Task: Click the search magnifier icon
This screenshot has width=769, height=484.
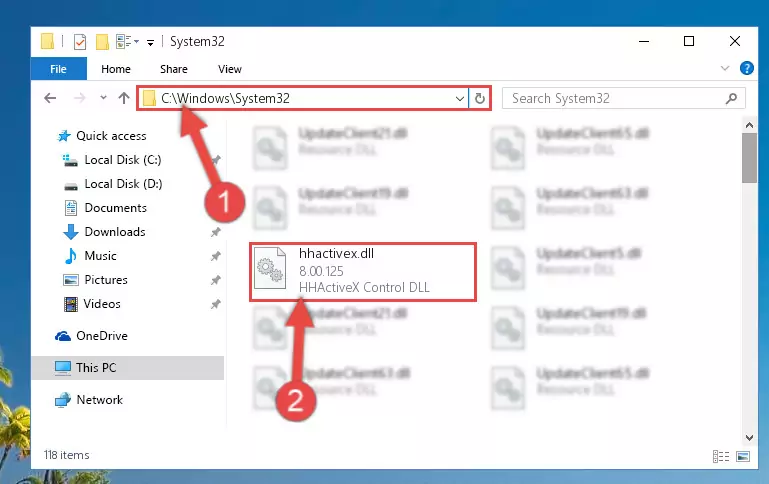Action: pos(731,99)
